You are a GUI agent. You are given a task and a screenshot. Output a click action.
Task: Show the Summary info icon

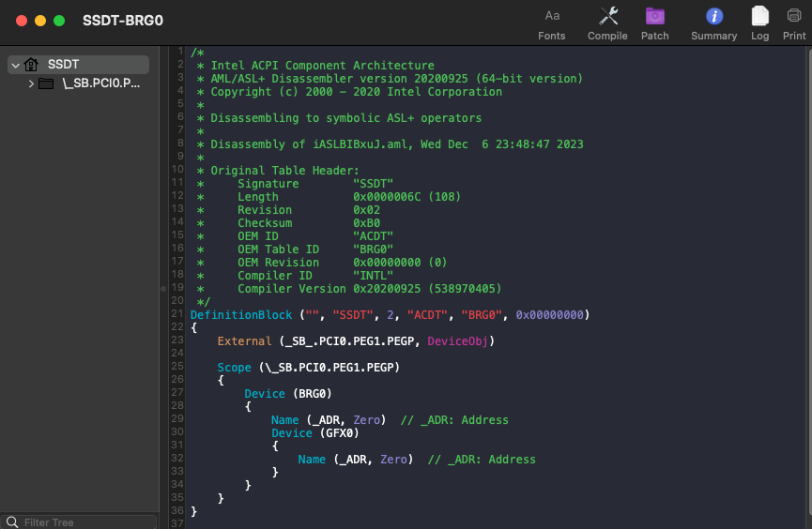pyautogui.click(x=714, y=16)
